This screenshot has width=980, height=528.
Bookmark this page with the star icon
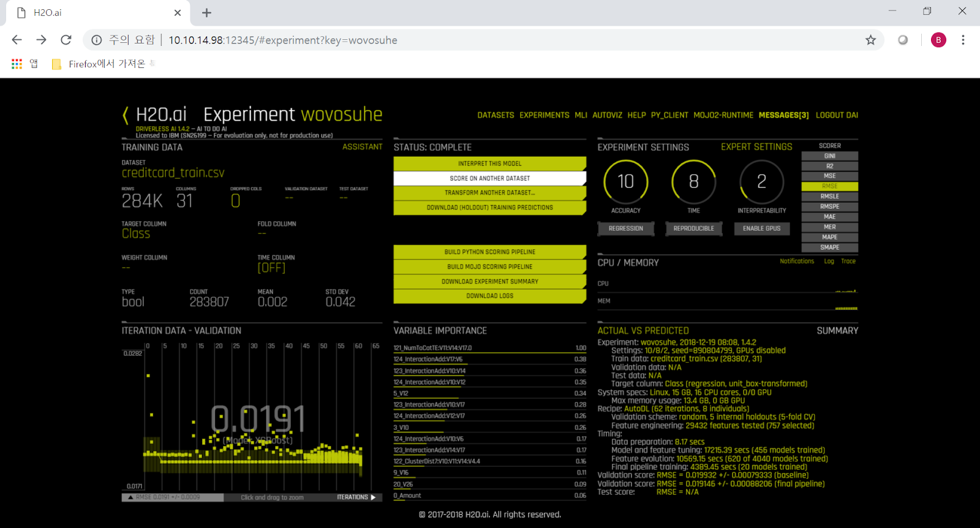[x=870, y=40]
